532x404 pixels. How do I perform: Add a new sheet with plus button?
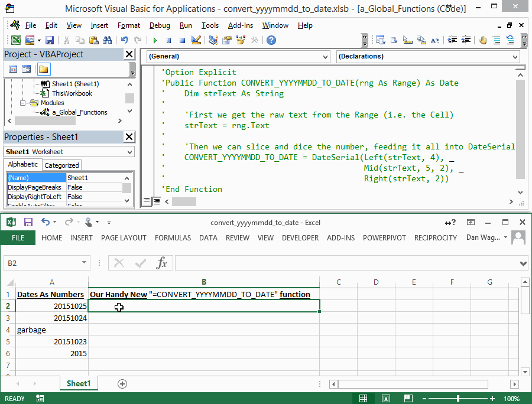[122, 384]
